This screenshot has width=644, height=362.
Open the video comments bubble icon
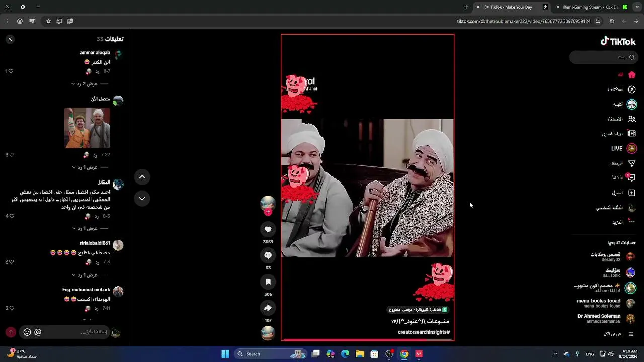[268, 255]
